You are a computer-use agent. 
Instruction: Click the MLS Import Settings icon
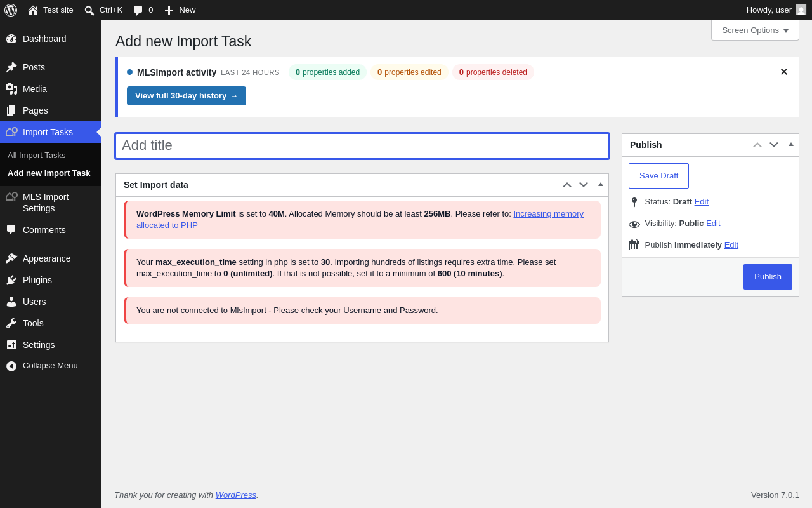[11, 197]
